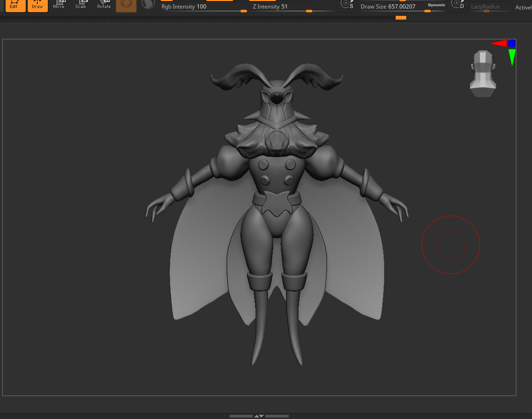Select the Scale transform tool
The width and height of the screenshot is (532, 419).
coord(81,5)
